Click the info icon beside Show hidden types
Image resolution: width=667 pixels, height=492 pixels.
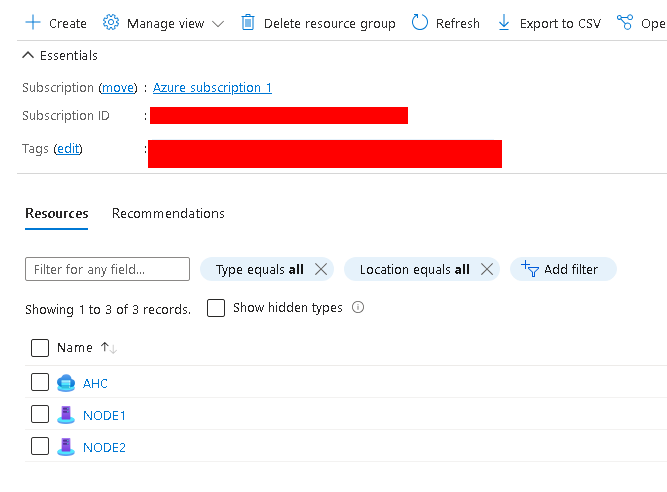(x=358, y=307)
